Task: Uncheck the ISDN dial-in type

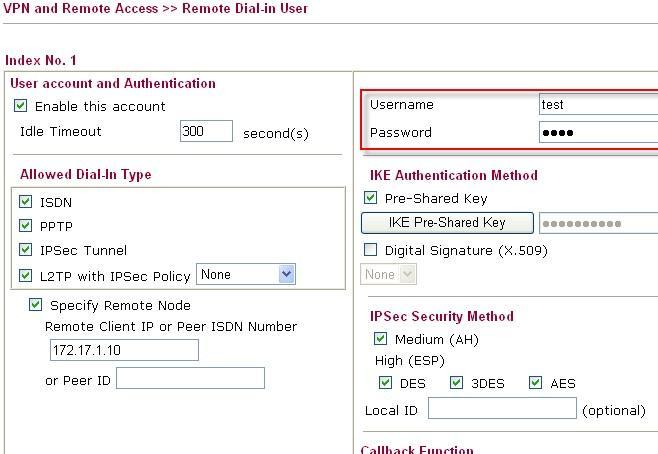Action: point(26,202)
